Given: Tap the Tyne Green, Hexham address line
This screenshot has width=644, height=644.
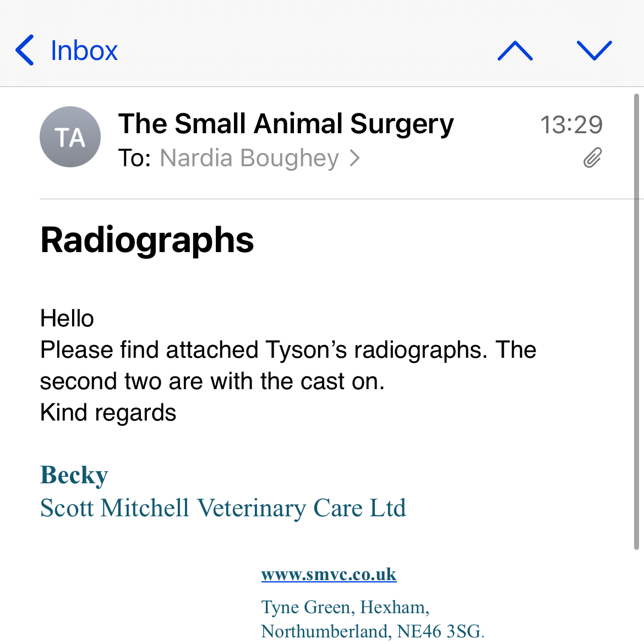Looking at the screenshot, I should [345, 607].
